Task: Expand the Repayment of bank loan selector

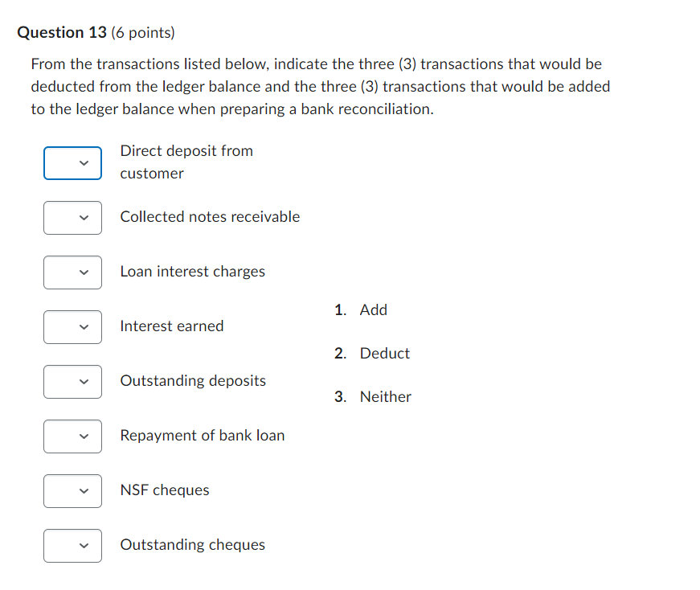Action: click(72, 436)
